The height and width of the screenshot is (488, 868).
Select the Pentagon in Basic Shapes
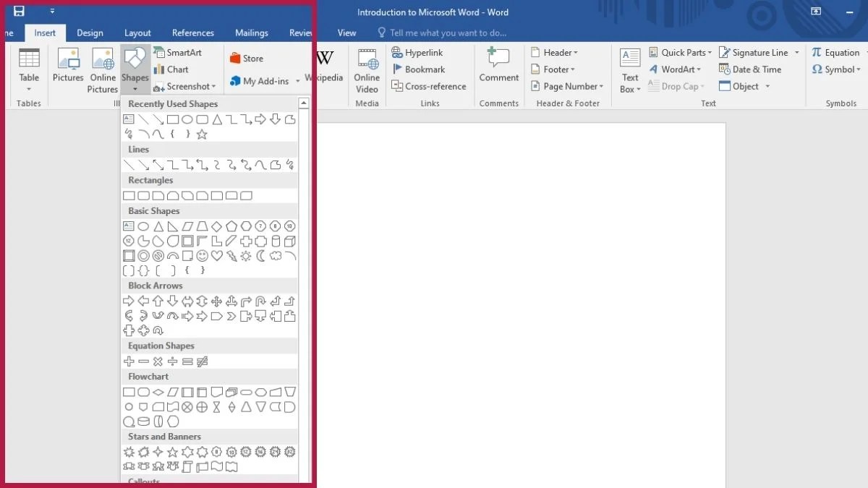(231, 226)
